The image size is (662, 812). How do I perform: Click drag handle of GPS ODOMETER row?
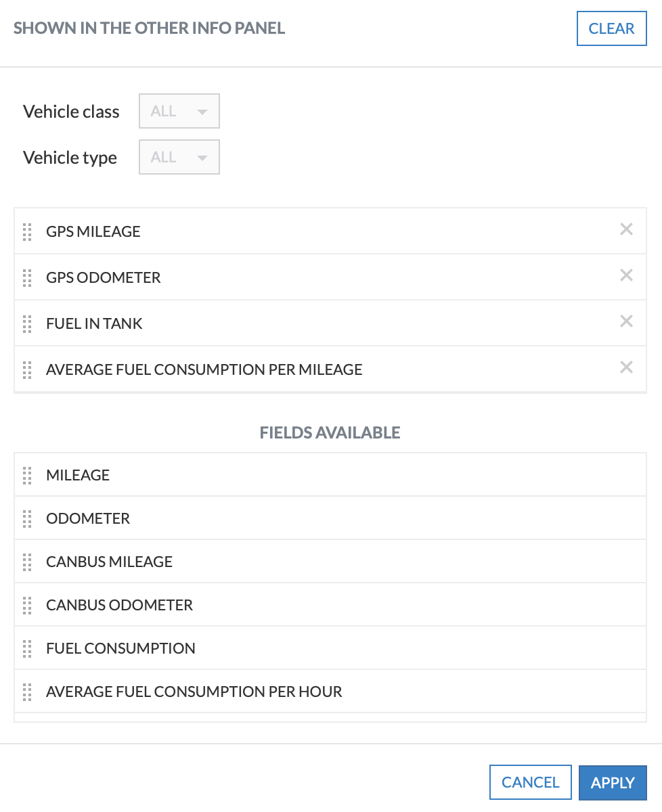(27, 277)
